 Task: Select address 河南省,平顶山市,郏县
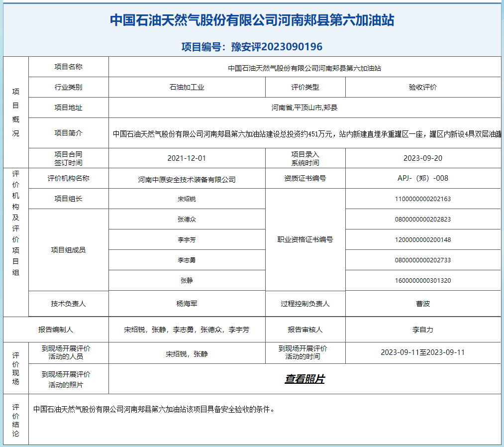pyautogui.click(x=304, y=108)
